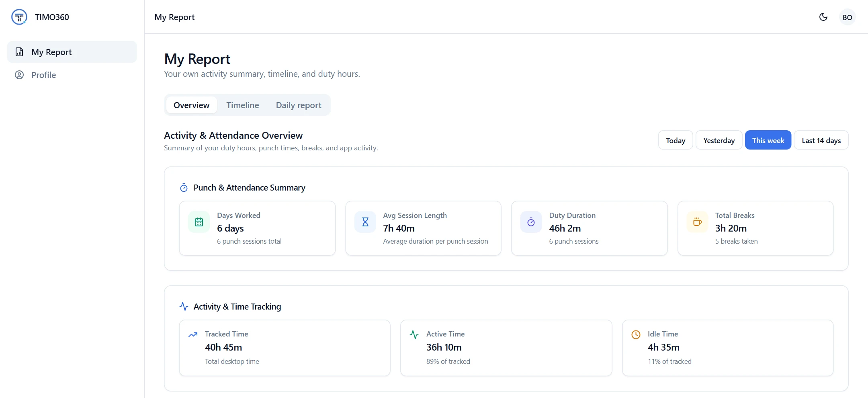Click the coffee cup icon on Total Breaks card
The image size is (868, 398).
tap(698, 222)
